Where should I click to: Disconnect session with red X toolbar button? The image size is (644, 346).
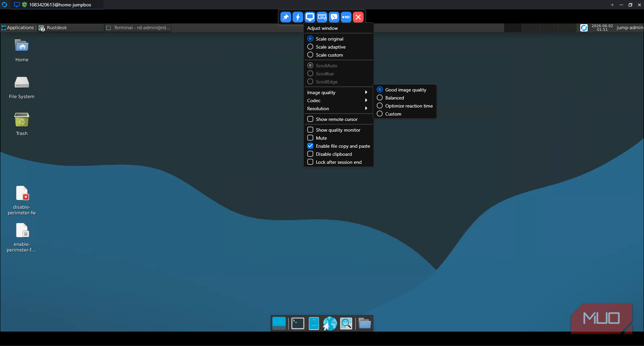(x=358, y=17)
